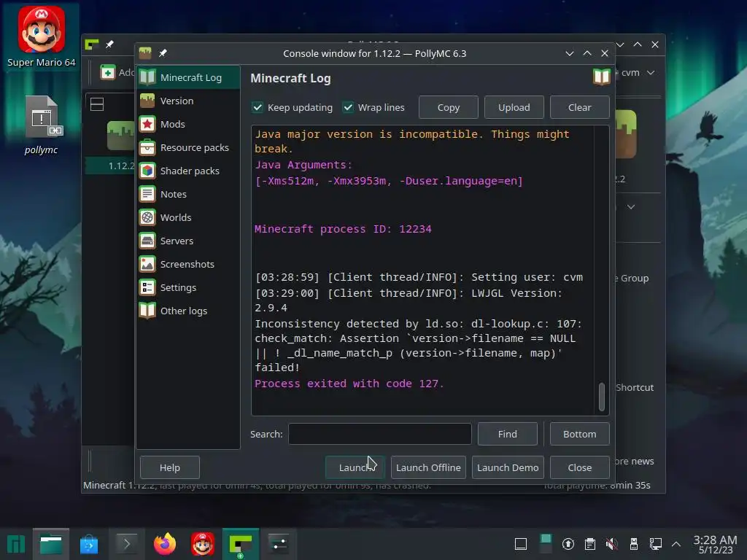Image resolution: width=747 pixels, height=560 pixels.
Task: Click the pin icon in PollyMC main window title bar
Action: coord(109,44)
